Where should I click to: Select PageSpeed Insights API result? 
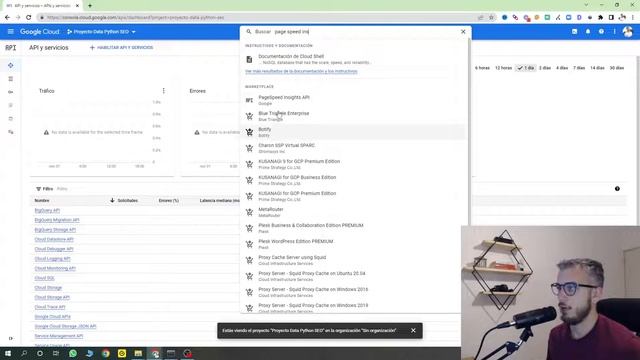[x=354, y=100]
